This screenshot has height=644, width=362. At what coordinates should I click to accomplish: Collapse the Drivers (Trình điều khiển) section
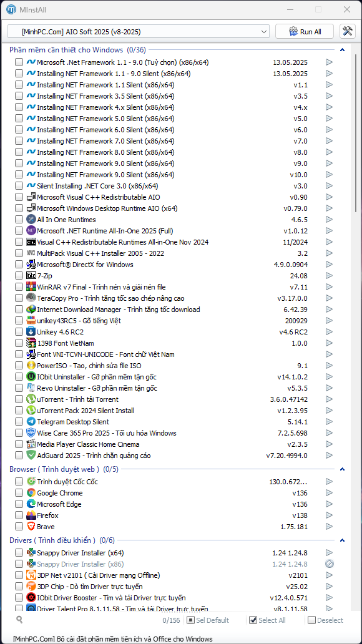(342, 540)
